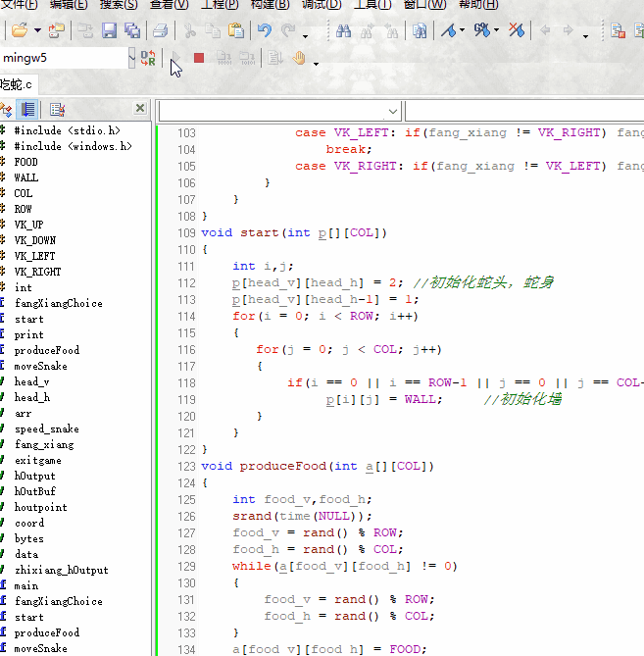Select hOutBuf variable in symbol list
Screen dimensions: 644x656
tap(35, 491)
